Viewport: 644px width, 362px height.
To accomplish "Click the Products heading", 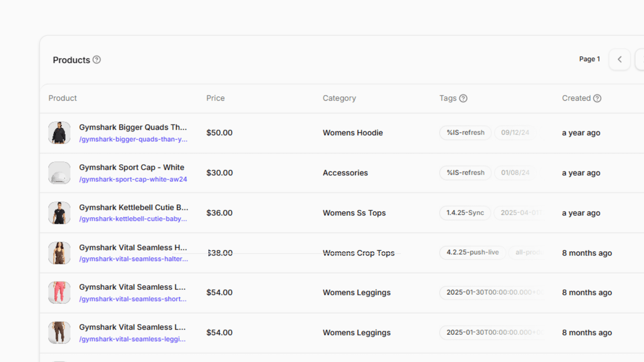I will pyautogui.click(x=71, y=60).
